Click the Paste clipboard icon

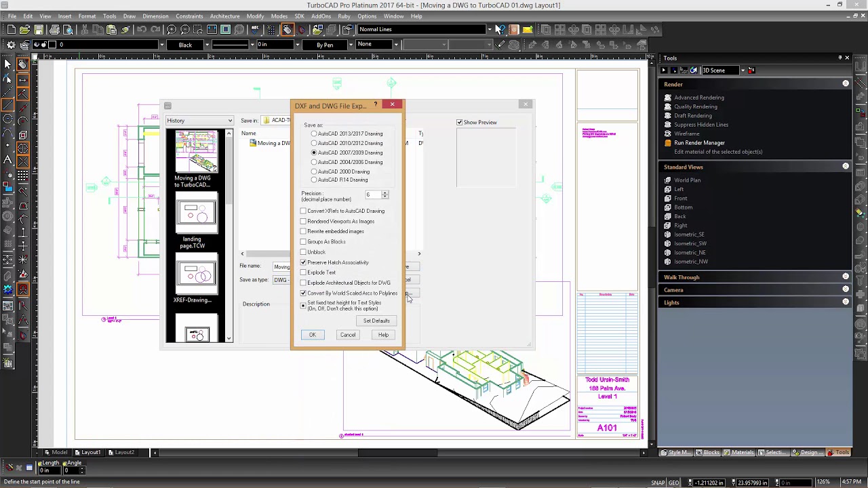click(x=111, y=29)
